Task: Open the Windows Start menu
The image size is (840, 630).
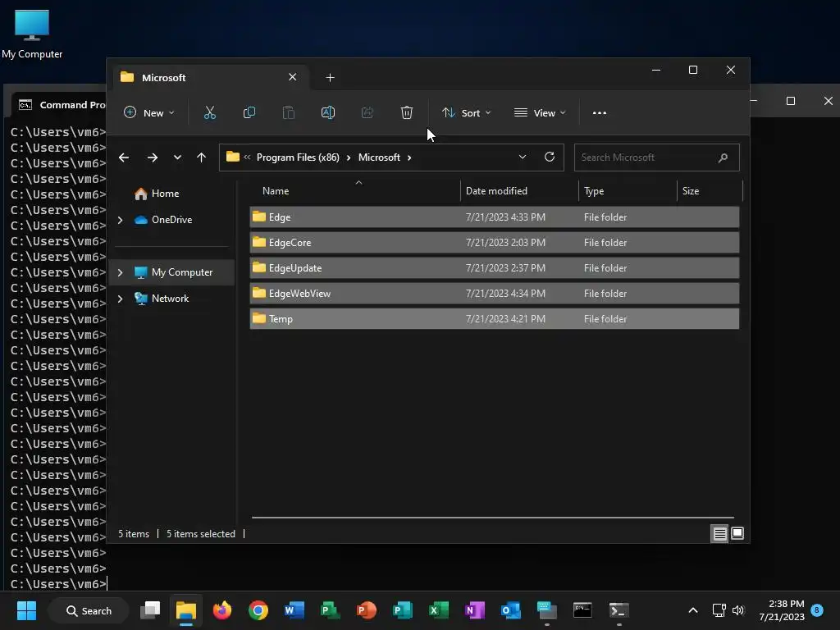Action: pyautogui.click(x=26, y=610)
